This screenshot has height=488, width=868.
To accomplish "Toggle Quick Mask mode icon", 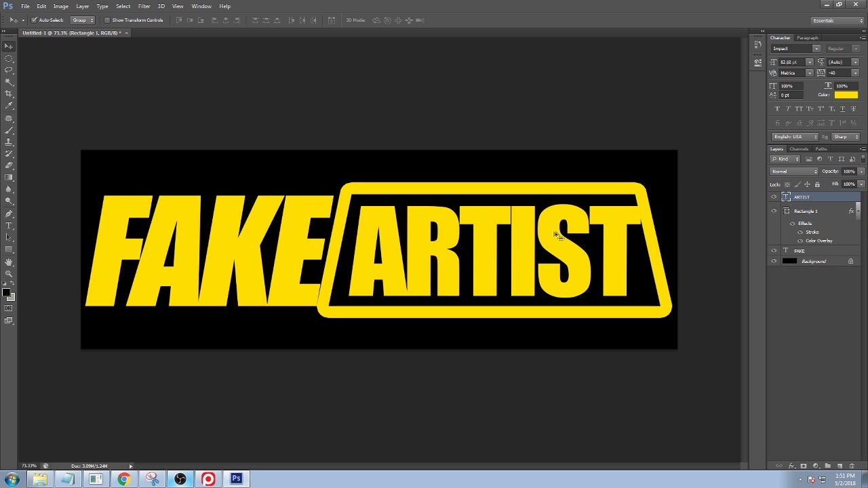I will 9,308.
